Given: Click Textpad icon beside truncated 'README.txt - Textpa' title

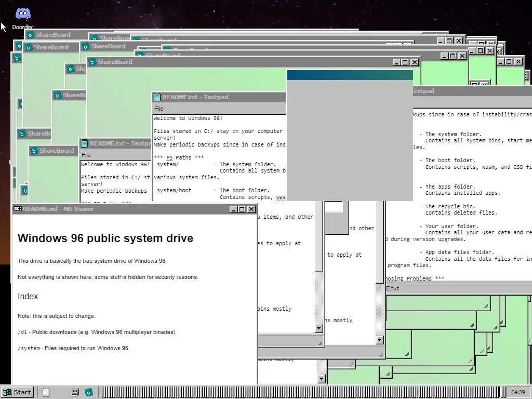Looking at the screenshot, I should click(x=84, y=143).
